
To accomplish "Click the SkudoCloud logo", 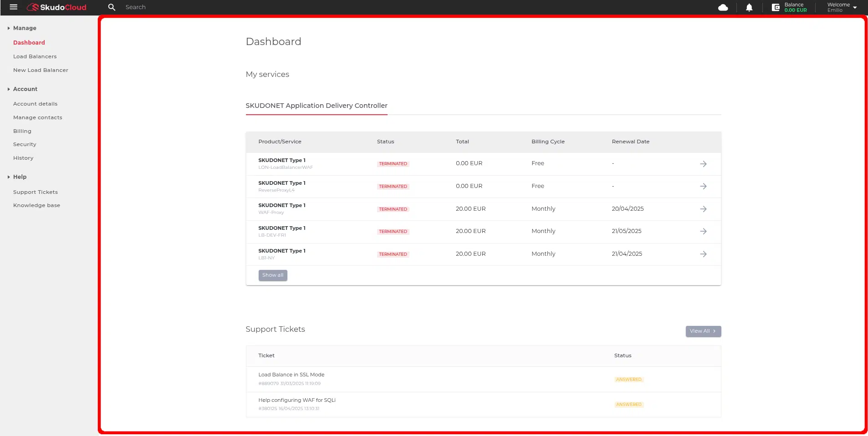I will point(56,7).
